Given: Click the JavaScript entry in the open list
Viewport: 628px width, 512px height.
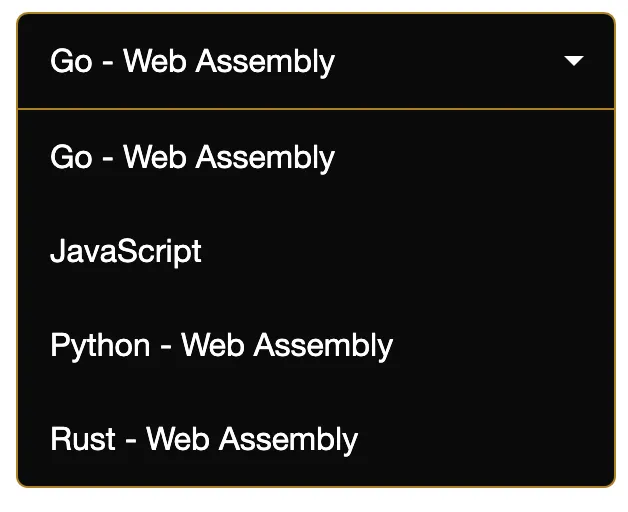Looking at the screenshot, I should [x=126, y=251].
